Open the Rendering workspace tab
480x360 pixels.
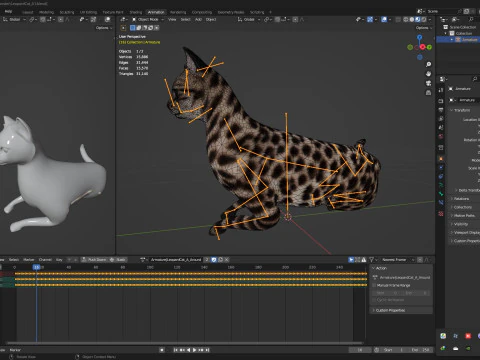click(x=178, y=12)
